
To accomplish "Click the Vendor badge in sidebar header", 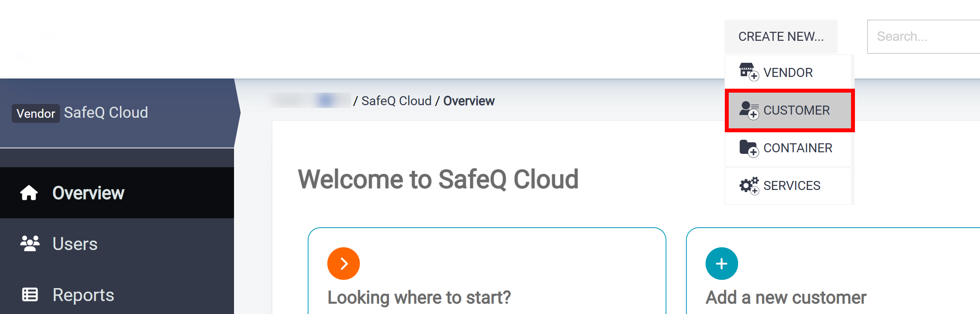I will [x=36, y=113].
